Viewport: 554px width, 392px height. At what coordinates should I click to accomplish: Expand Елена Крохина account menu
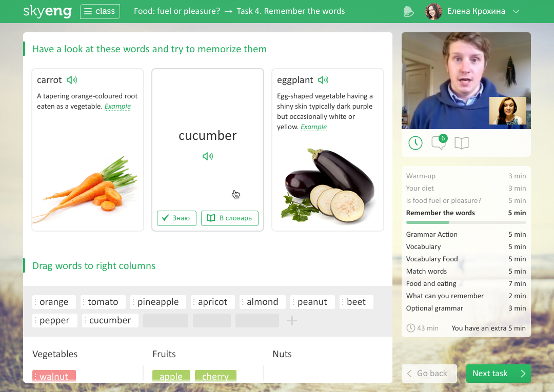coord(516,11)
